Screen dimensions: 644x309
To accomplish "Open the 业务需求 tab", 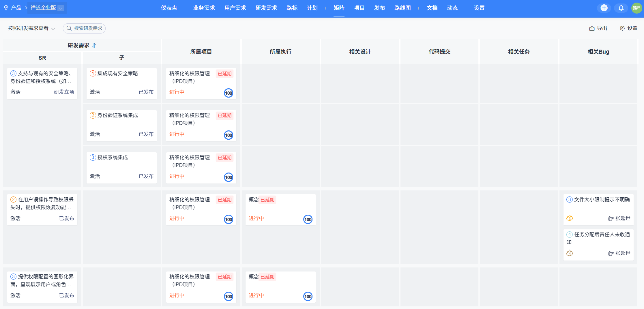I will [204, 8].
